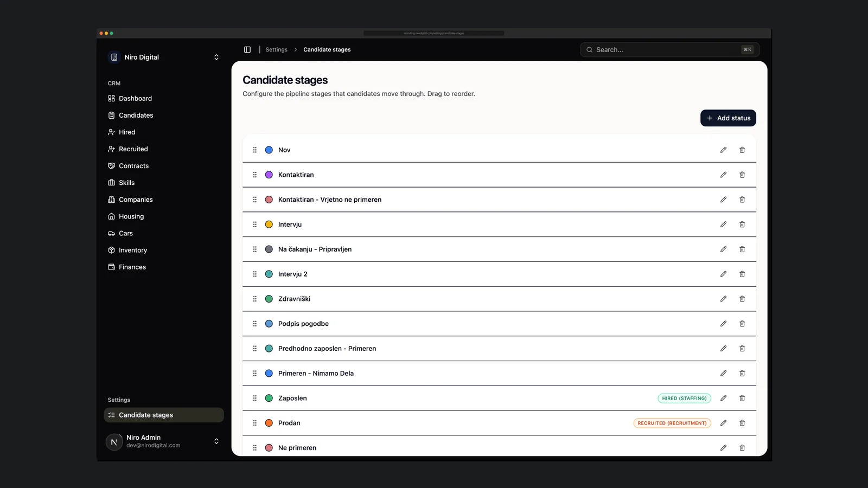Open Contracts in the sidebar
The image size is (868, 488).
(x=164, y=165)
